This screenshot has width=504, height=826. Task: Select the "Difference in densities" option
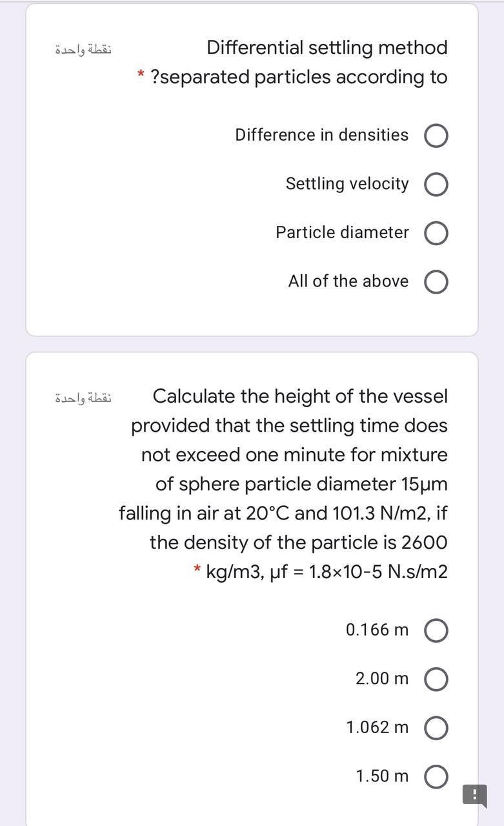(436, 135)
